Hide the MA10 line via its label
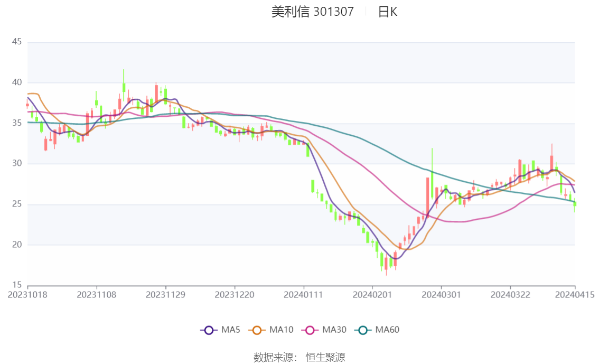 tap(281, 330)
